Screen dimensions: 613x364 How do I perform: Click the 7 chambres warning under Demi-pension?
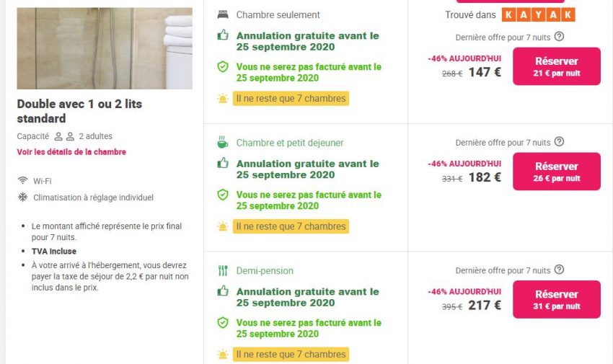pos(291,355)
